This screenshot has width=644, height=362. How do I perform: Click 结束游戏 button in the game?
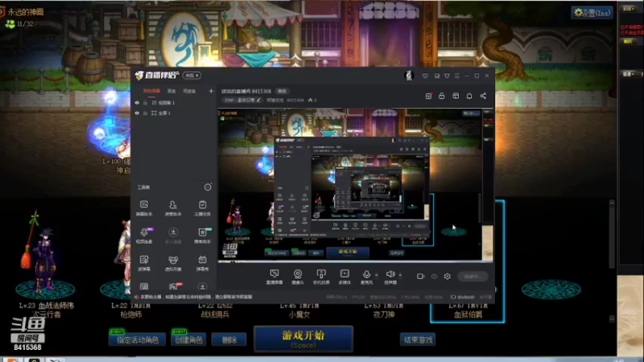(418, 339)
